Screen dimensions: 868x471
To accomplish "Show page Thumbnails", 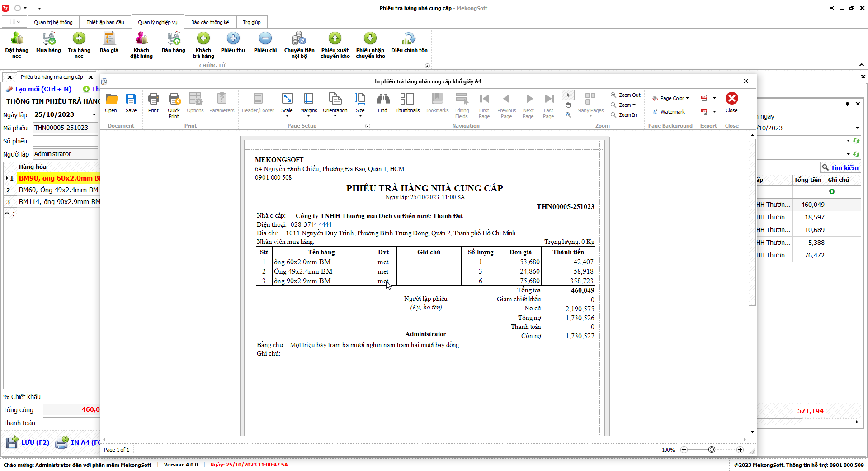I will pyautogui.click(x=408, y=103).
